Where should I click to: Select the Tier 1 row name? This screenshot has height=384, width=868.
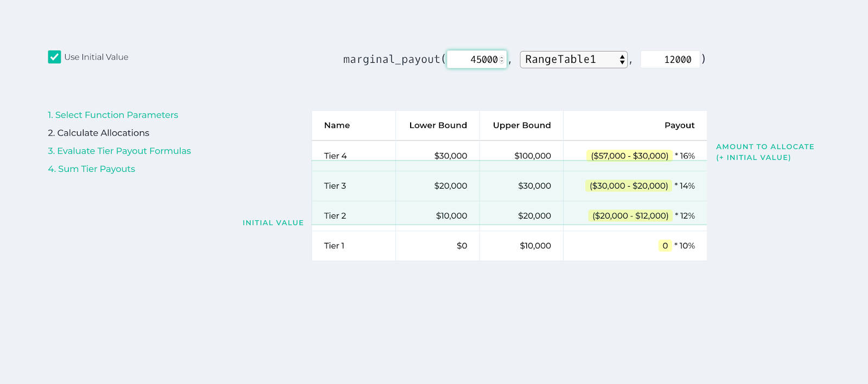tap(334, 246)
